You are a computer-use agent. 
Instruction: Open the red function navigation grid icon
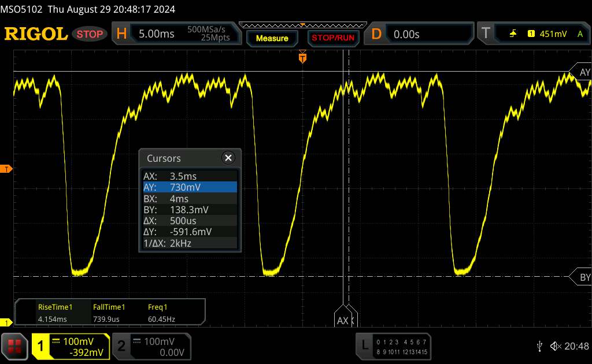pyautogui.click(x=15, y=346)
